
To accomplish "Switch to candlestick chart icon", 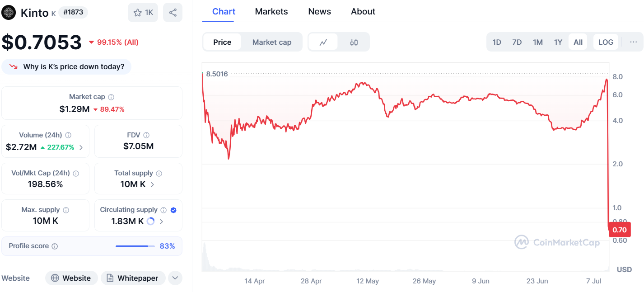I will [354, 42].
